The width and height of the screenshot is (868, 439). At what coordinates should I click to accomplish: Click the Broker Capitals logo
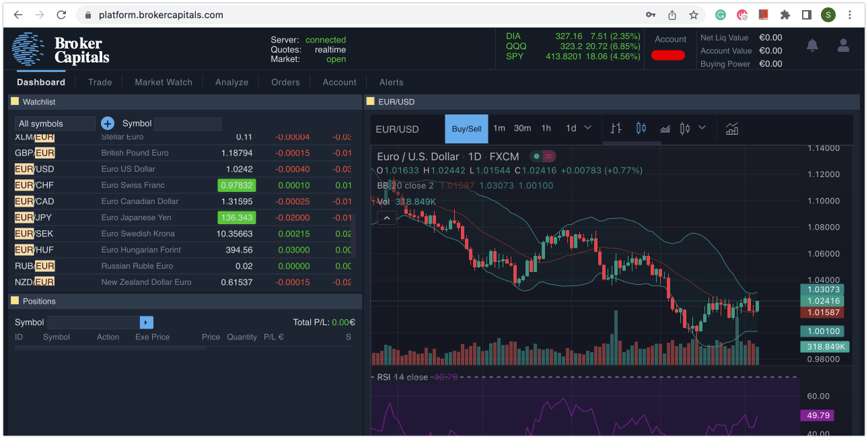point(61,50)
